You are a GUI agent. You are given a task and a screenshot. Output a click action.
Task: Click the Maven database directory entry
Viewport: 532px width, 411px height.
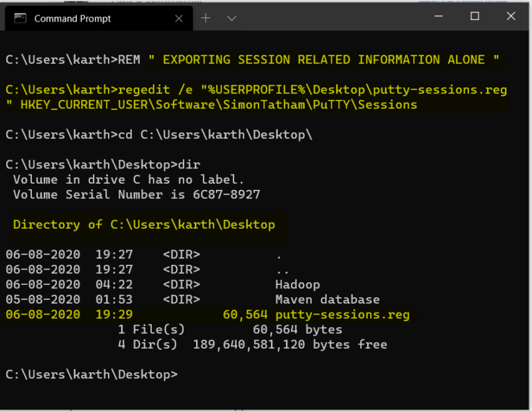tap(328, 299)
